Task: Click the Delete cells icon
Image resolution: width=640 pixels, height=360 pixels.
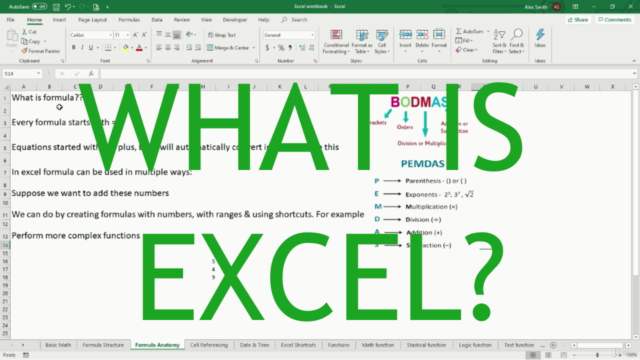Action: coord(422,35)
